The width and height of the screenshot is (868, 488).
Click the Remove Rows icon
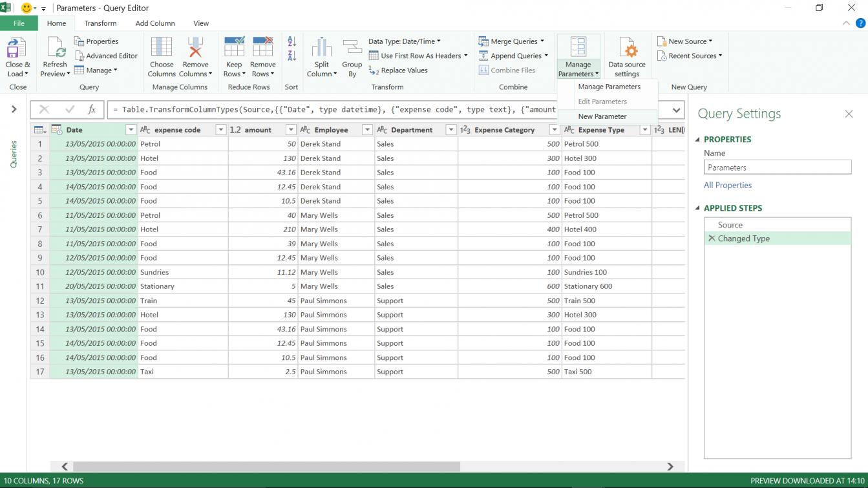263,48
